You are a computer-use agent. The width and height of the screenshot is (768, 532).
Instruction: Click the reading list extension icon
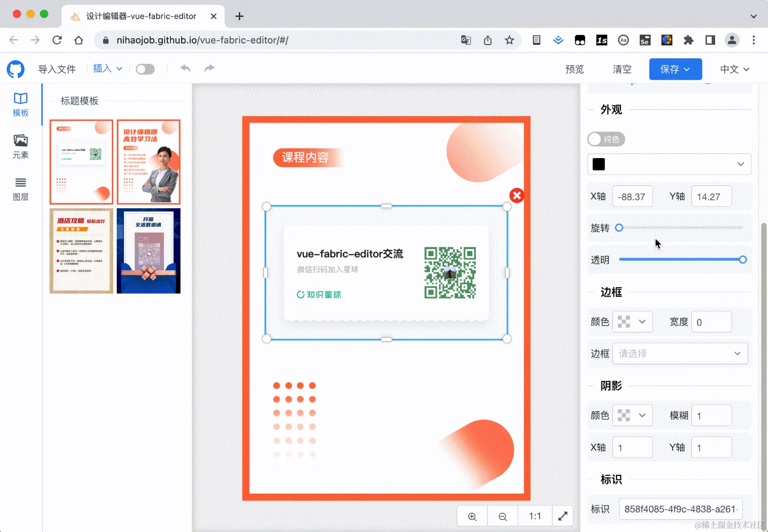(x=537, y=40)
